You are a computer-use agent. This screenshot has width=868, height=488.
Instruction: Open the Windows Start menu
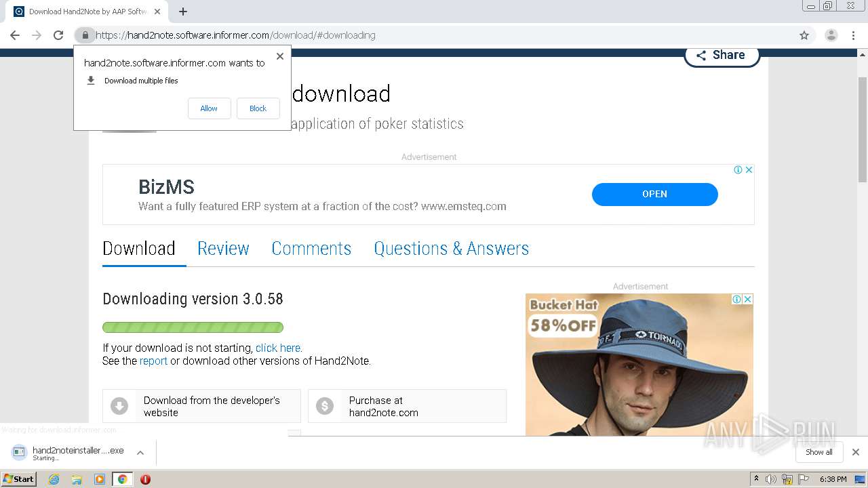19,479
